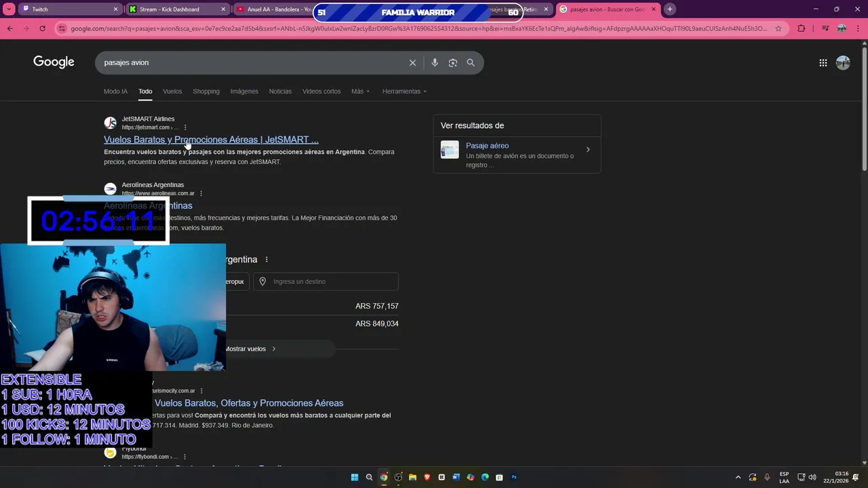
Task: Expand the Mostrar vuelos flights section
Action: click(250, 349)
